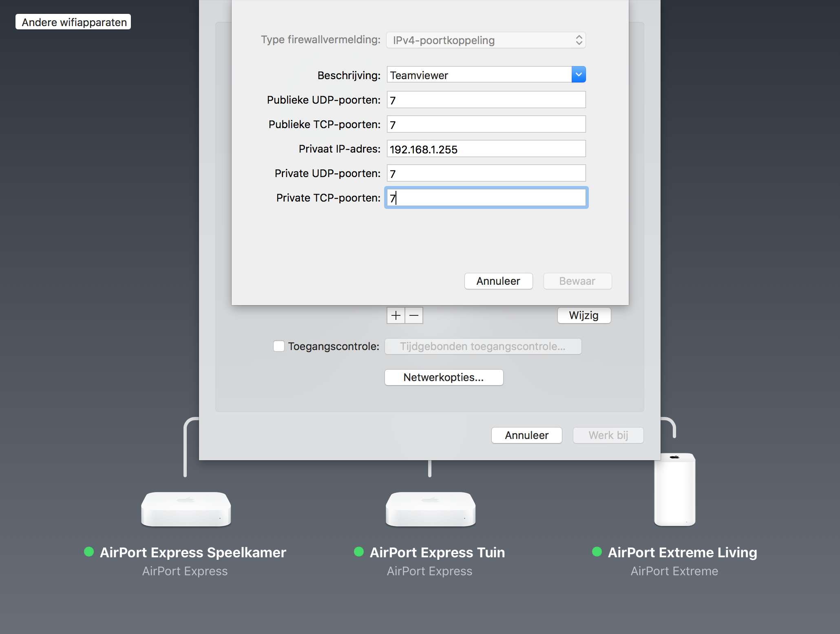Select the AirPort Express Tuin device icon
Viewport: 840px width, 634px height.
click(431, 509)
